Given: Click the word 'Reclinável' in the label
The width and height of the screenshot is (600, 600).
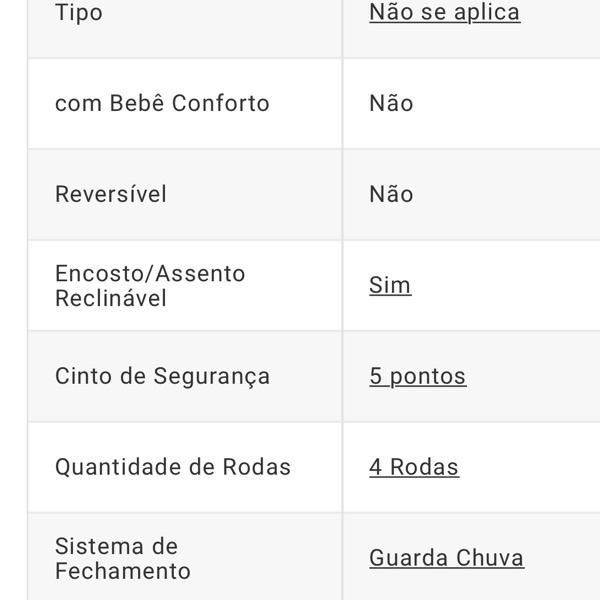Looking at the screenshot, I should pyautogui.click(x=111, y=298).
